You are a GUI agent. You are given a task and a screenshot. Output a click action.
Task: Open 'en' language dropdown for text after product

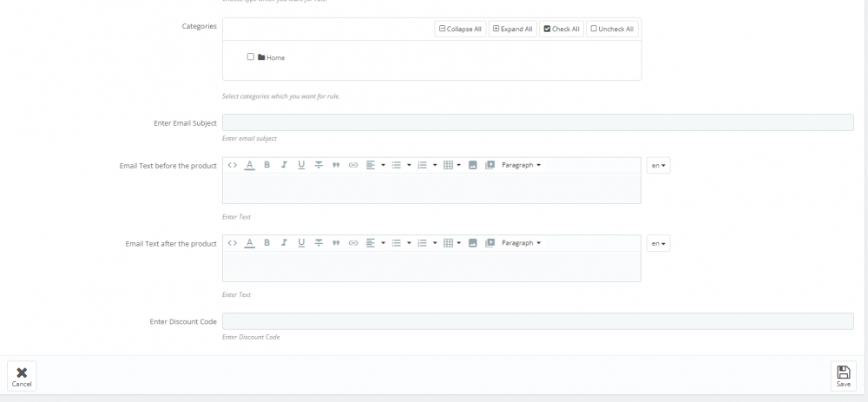tap(659, 243)
